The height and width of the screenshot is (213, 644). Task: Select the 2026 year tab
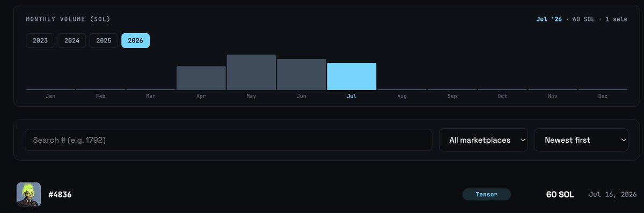(x=135, y=41)
